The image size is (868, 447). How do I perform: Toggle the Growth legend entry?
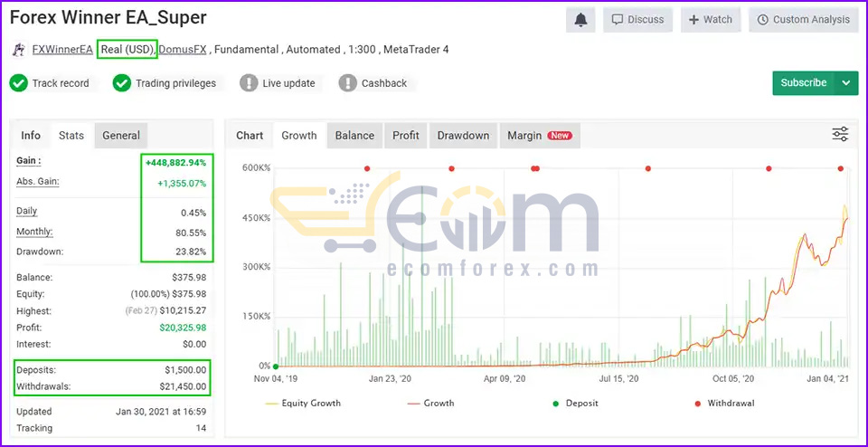[x=430, y=404]
